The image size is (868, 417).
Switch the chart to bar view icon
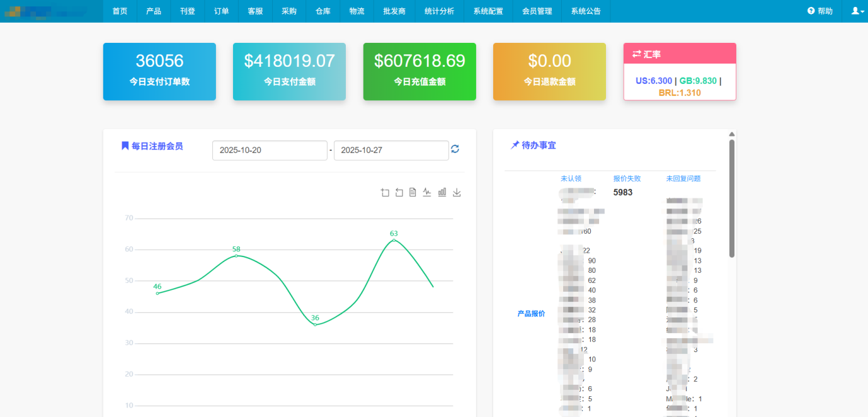click(x=442, y=192)
